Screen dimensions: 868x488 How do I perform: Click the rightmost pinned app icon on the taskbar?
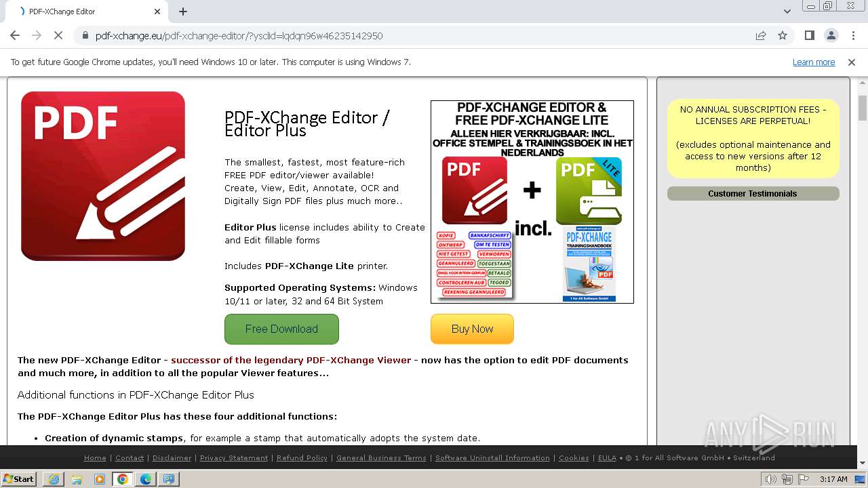(169, 479)
